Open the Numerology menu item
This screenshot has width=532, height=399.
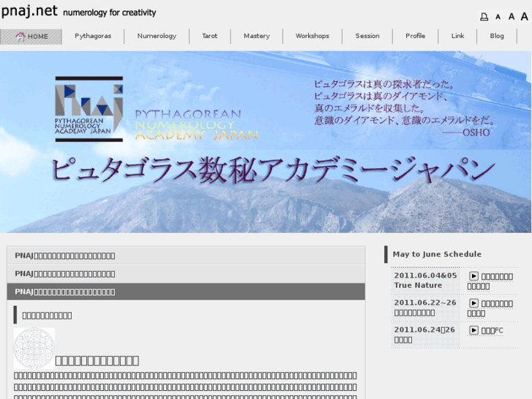(157, 36)
